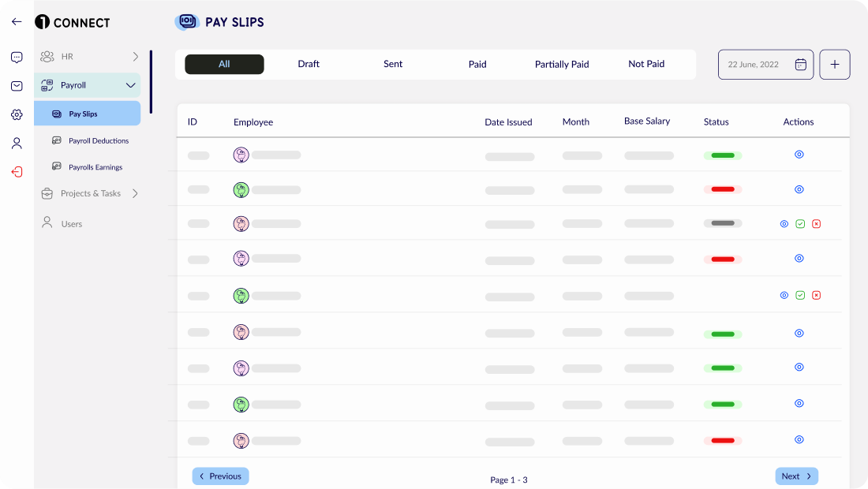View the red-status row with purple avatar

coord(799,259)
